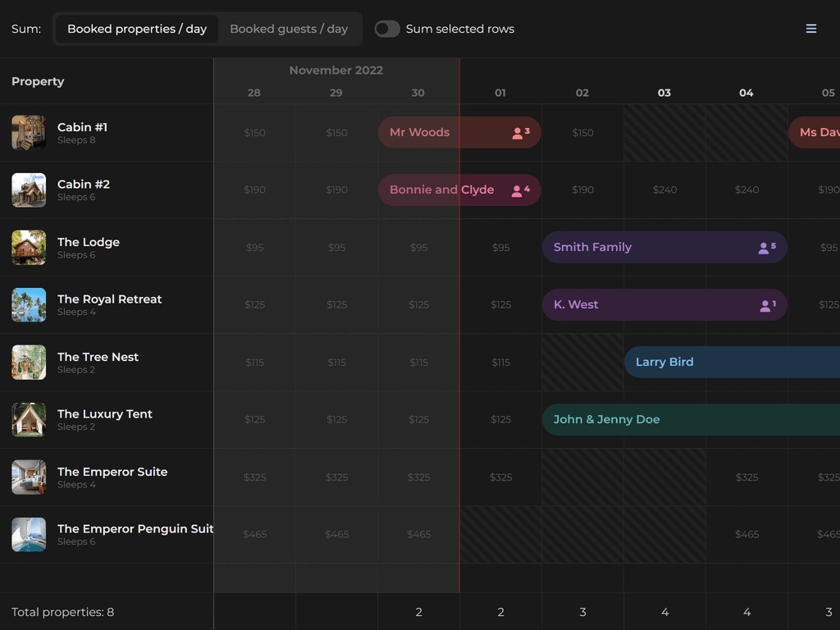Click The Emperor Suite thumbnail image

pos(29,477)
